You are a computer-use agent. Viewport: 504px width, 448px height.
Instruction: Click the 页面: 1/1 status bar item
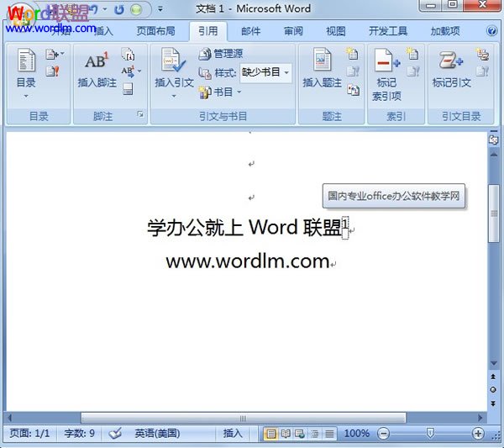tap(29, 434)
